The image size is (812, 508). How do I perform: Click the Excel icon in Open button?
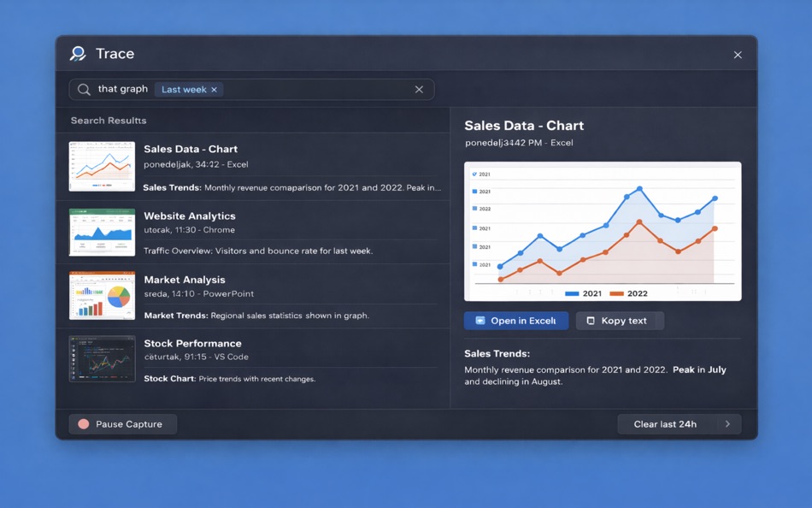(x=480, y=321)
